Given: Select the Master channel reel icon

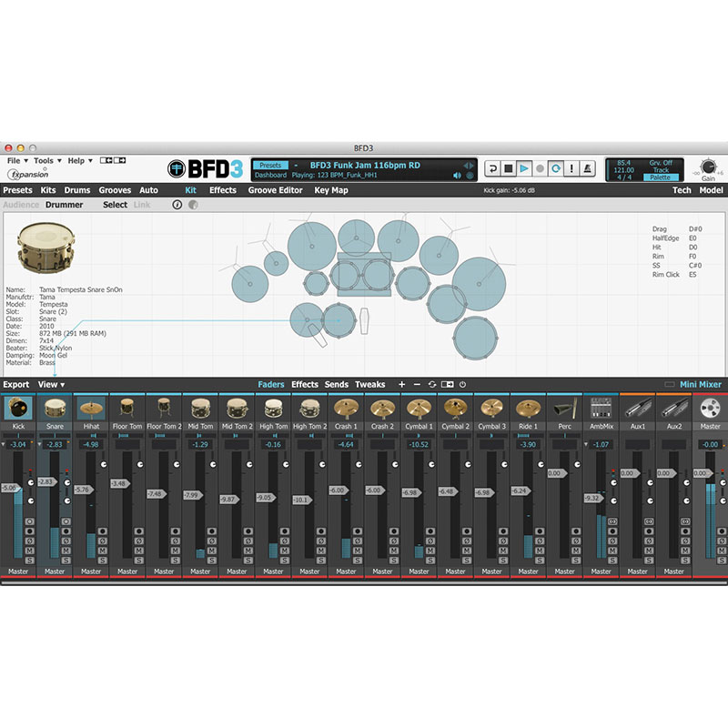Looking at the screenshot, I should pyautogui.click(x=710, y=408).
